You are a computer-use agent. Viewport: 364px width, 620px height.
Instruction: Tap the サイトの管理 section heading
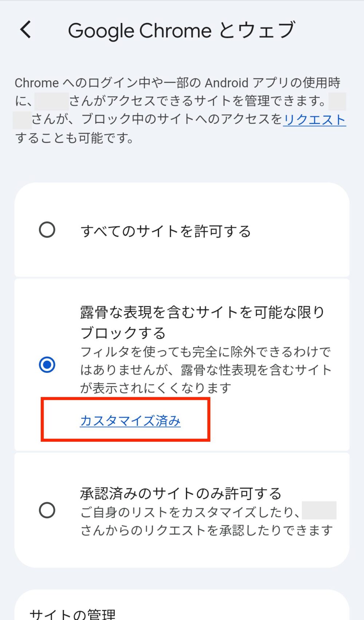(73, 615)
